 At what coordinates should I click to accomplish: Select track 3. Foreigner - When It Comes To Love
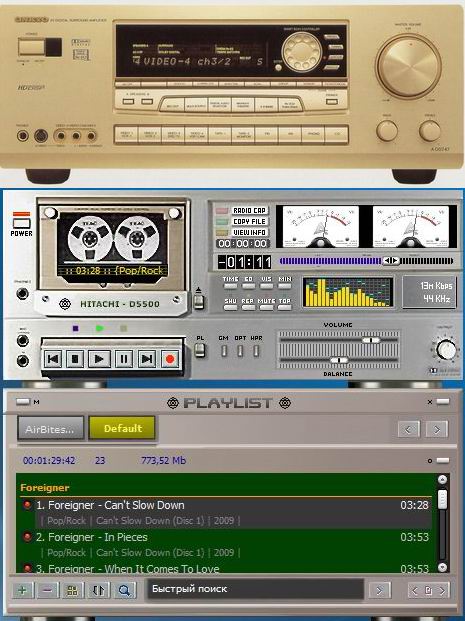227,568
